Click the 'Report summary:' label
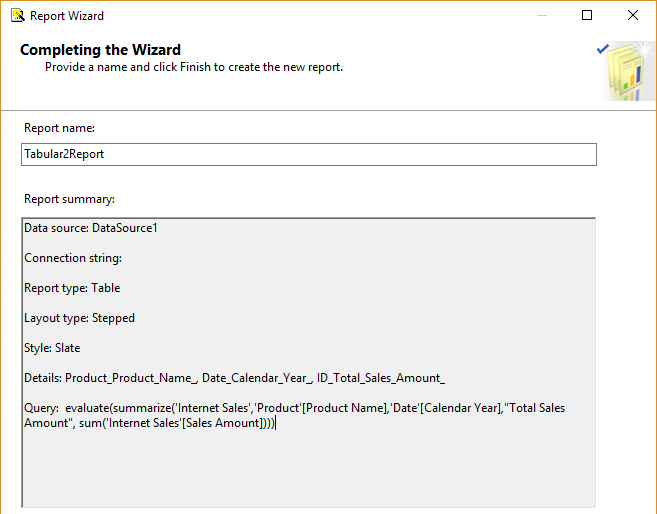This screenshot has height=514, width=657. point(69,199)
